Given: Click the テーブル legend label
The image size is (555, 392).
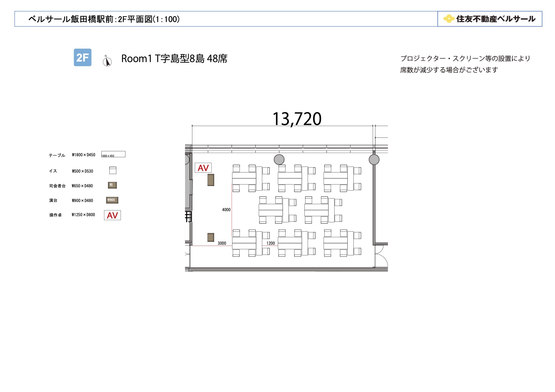Looking at the screenshot, I should [x=57, y=155].
